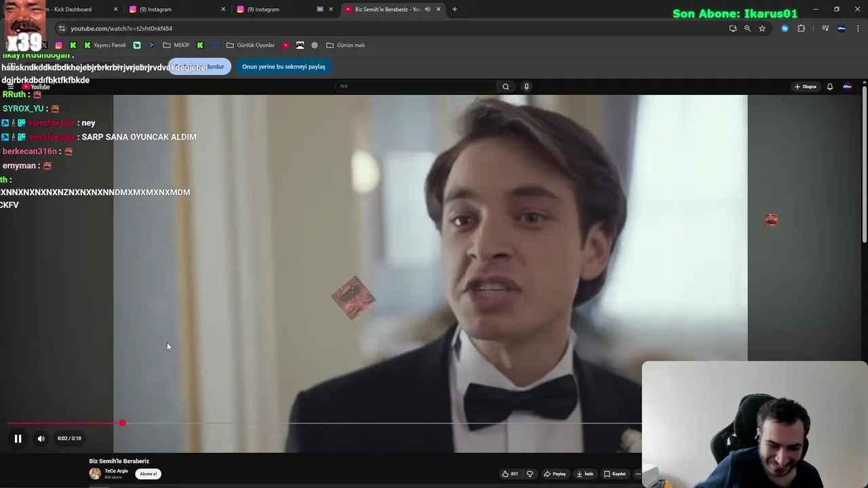
Task: Open the MEKİP bookmark folder
Action: pyautogui.click(x=176, y=45)
